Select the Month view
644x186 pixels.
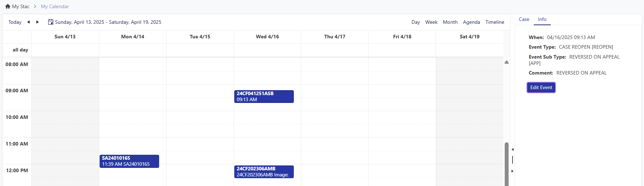tap(450, 22)
